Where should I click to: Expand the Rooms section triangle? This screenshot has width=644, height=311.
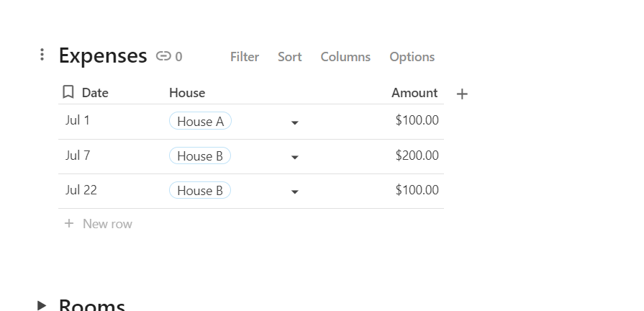tap(42, 305)
